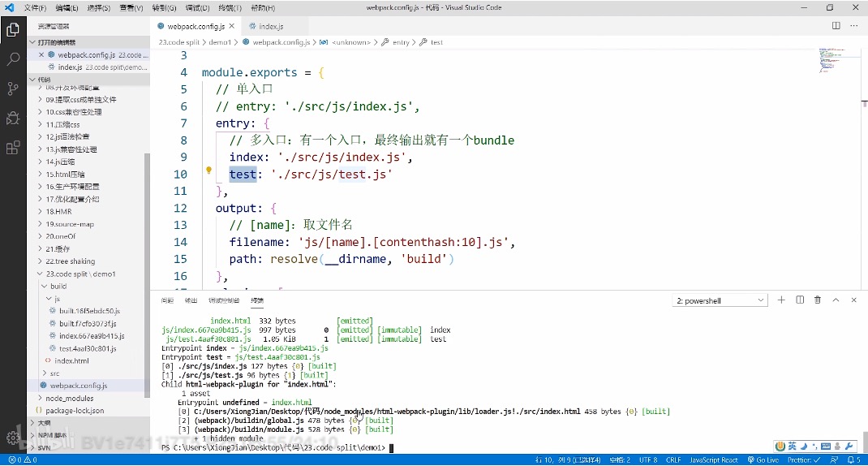Open test.4aaf30c801.js in explorer
This screenshot has width=868, height=466.
[x=88, y=348]
